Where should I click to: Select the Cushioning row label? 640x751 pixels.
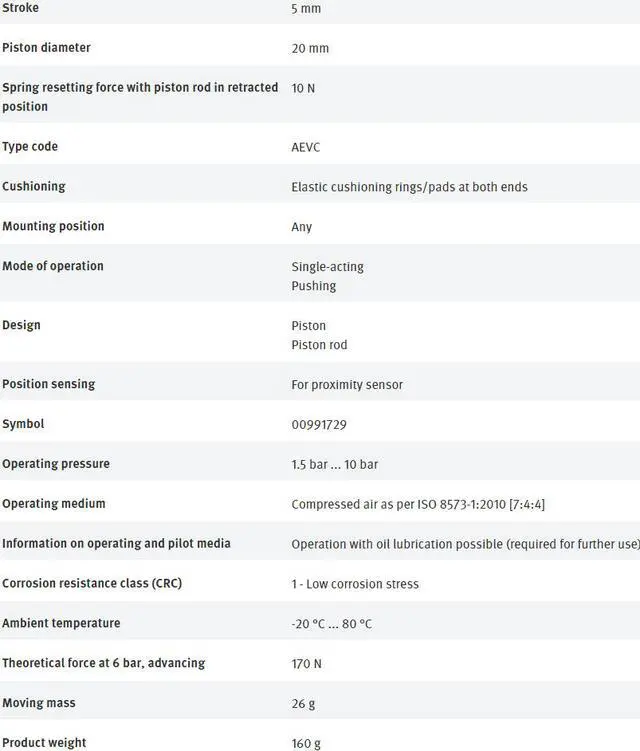click(34, 186)
